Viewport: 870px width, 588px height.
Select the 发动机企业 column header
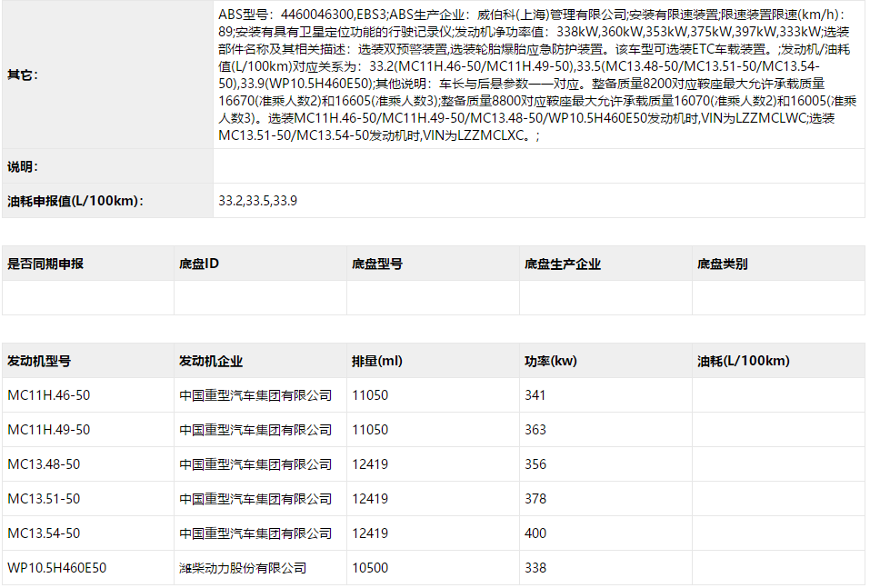[x=208, y=360]
